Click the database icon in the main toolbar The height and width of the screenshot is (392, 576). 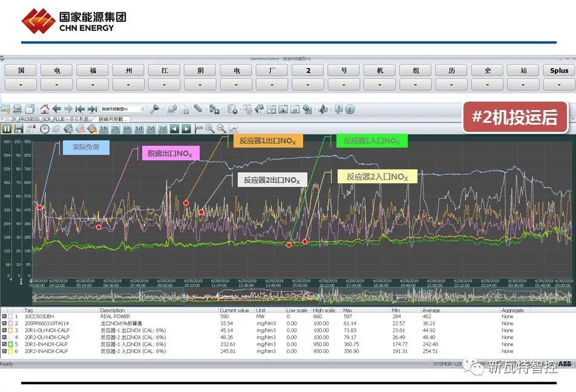point(232,109)
